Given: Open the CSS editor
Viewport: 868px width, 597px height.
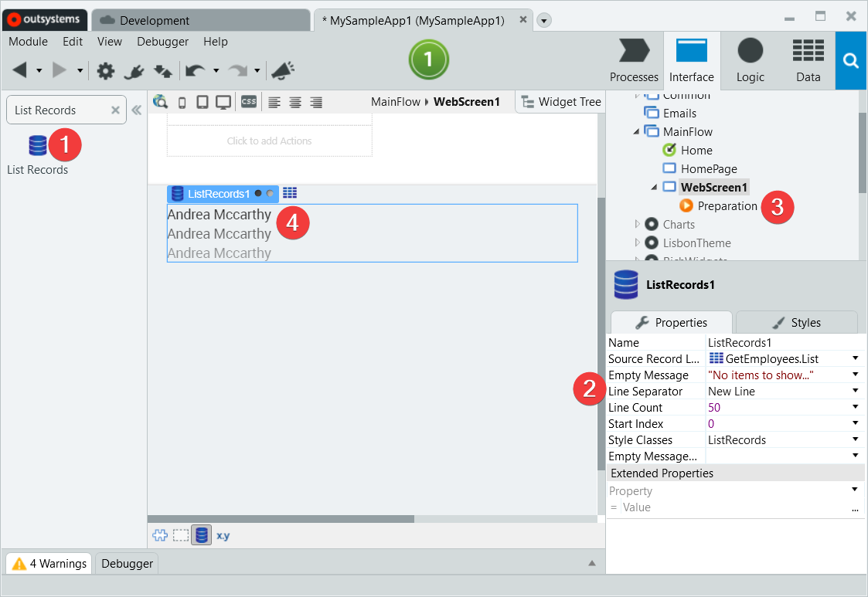Looking at the screenshot, I should click(247, 101).
